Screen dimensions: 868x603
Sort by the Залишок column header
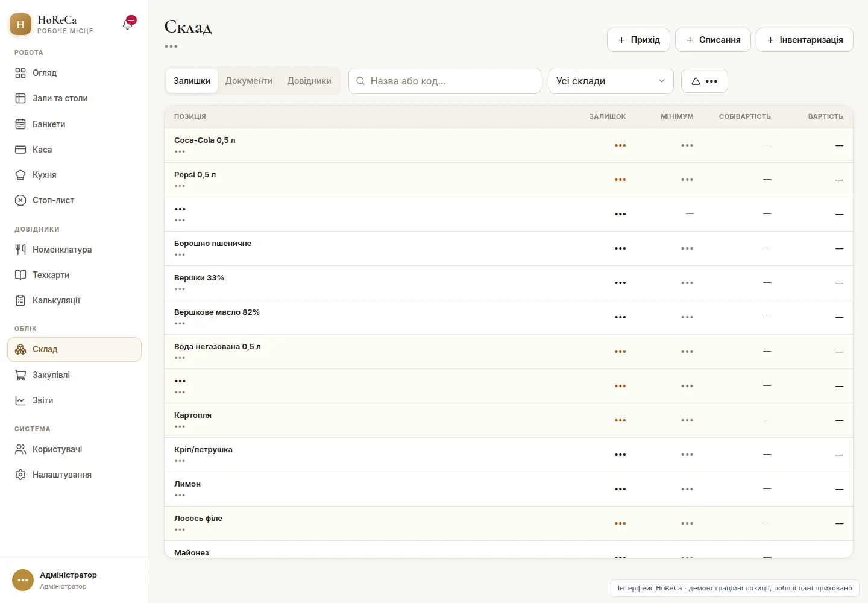click(608, 116)
